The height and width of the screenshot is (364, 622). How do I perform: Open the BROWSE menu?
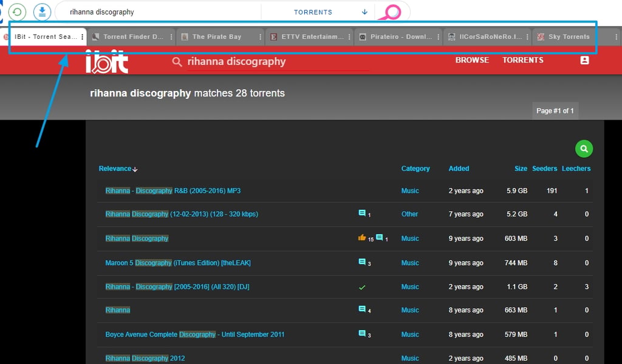(x=472, y=60)
